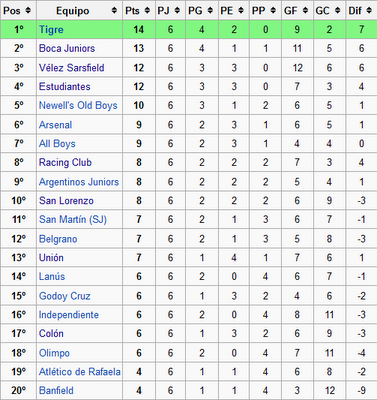Sort by Dif column sort icon
Image resolution: width=377 pixels, height=400 pixels.
pos(369,11)
